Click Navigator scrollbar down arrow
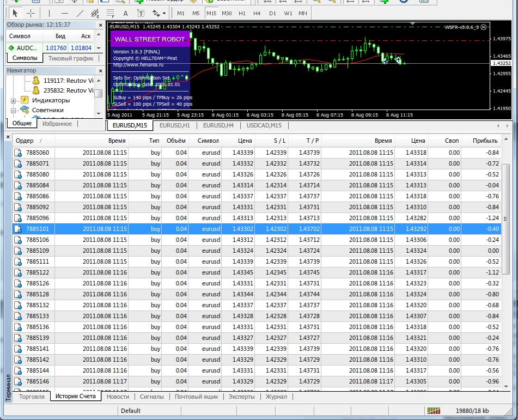This screenshot has height=420, width=518. [99, 114]
